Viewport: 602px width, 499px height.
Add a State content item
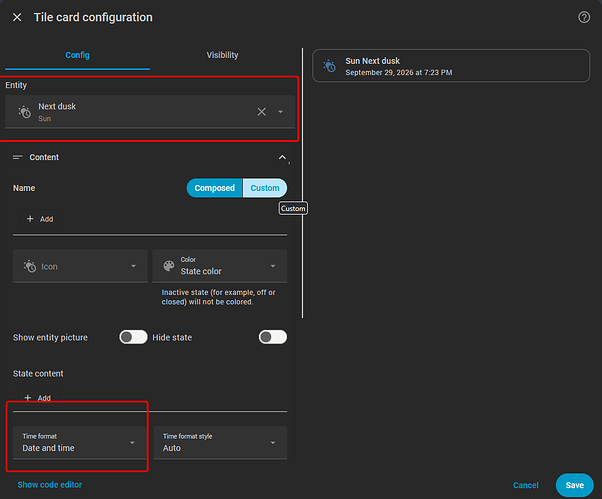pyautogui.click(x=38, y=398)
